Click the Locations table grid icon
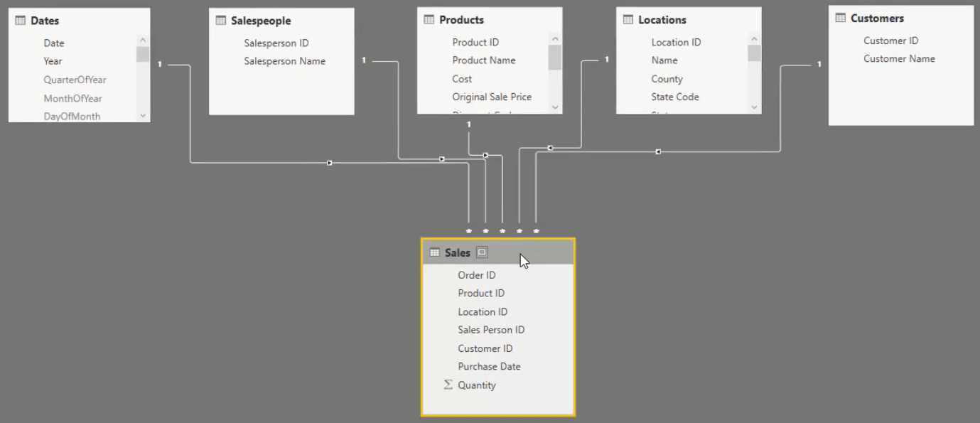Screen dimensions: 980x423 click(628, 19)
